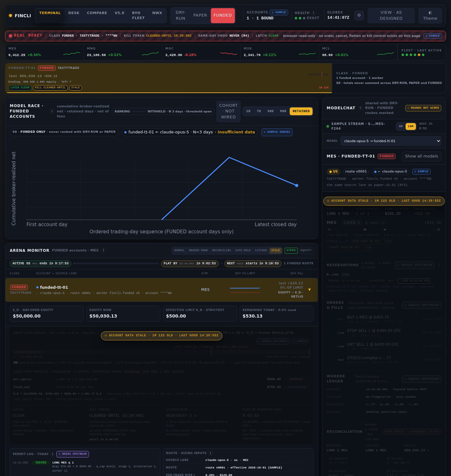The width and height of the screenshot is (451, 476).
Task: Select the 30D range in Model Race
Action: click(270, 111)
